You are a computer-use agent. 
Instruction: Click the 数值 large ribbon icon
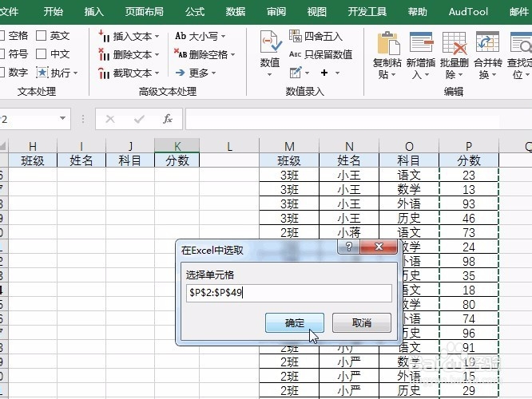tap(271, 41)
